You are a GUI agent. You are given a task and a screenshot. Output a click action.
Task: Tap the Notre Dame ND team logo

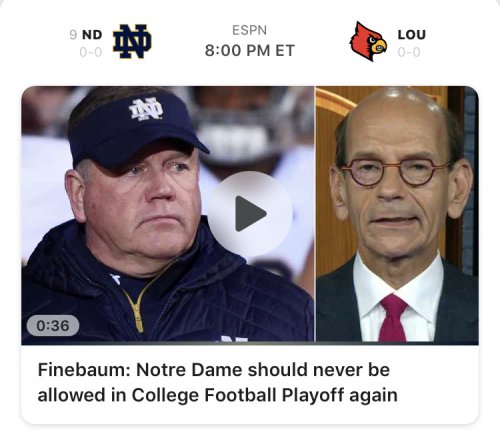132,41
